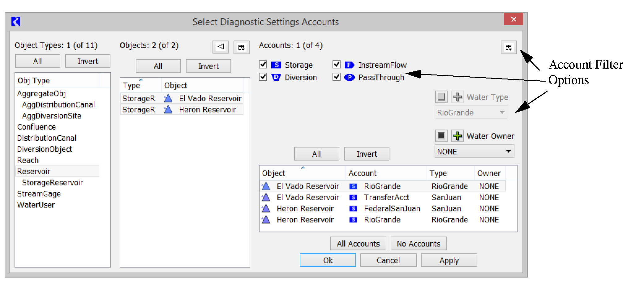Sort accounts by the Object column header
The image size is (644, 293).
coord(273,173)
